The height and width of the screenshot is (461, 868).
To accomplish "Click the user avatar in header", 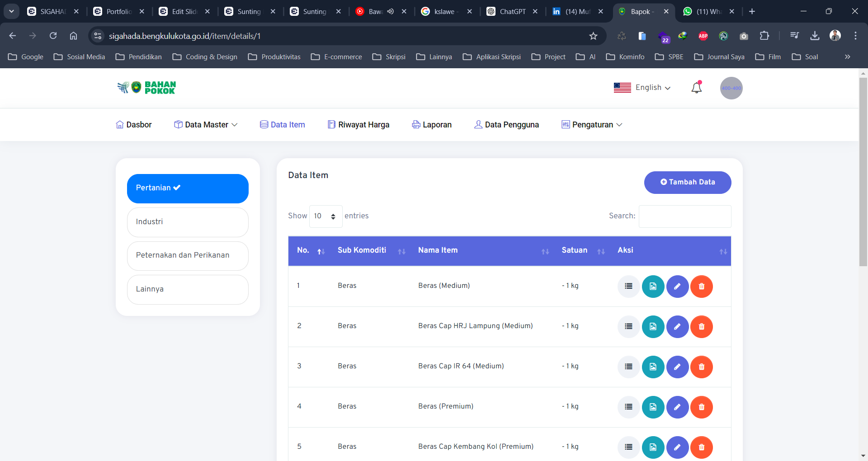I will pyautogui.click(x=731, y=88).
